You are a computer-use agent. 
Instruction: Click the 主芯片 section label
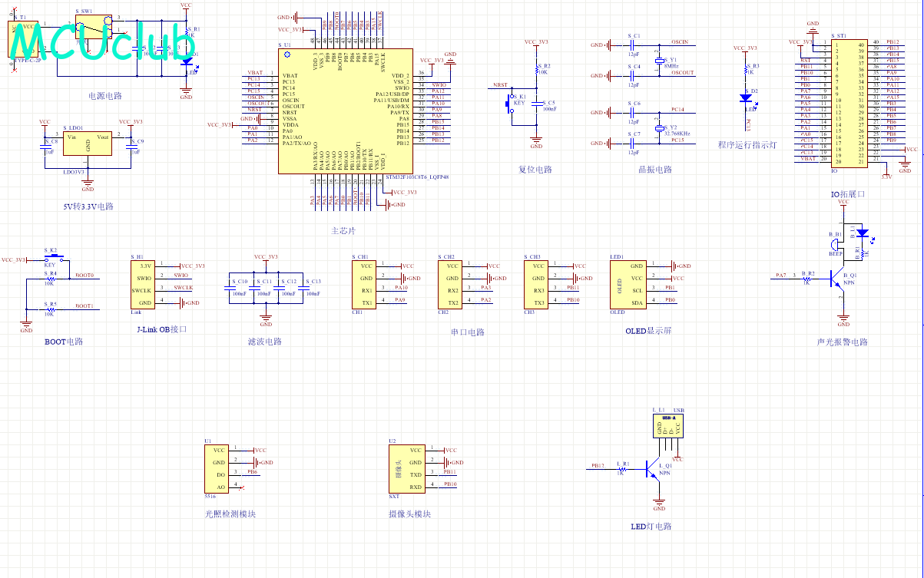coord(343,230)
